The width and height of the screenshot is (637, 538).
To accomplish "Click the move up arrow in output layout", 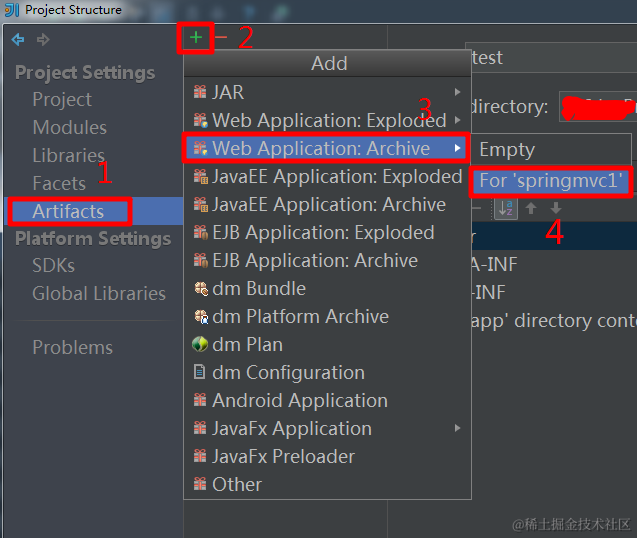I will point(531,208).
